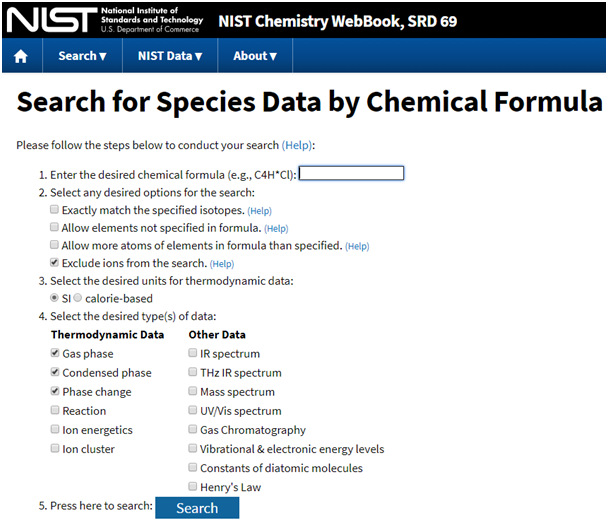Expand the NIST Data menu
Screen dimensions: 608x532
170,56
